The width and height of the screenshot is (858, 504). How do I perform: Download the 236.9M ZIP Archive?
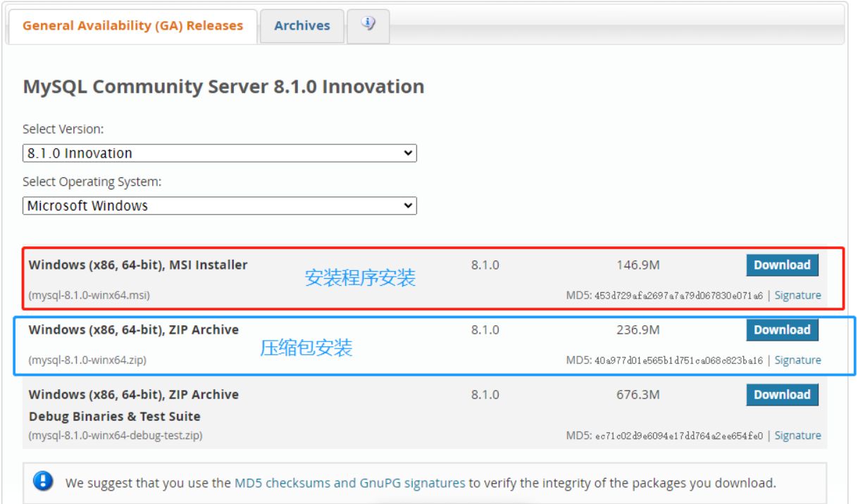782,330
